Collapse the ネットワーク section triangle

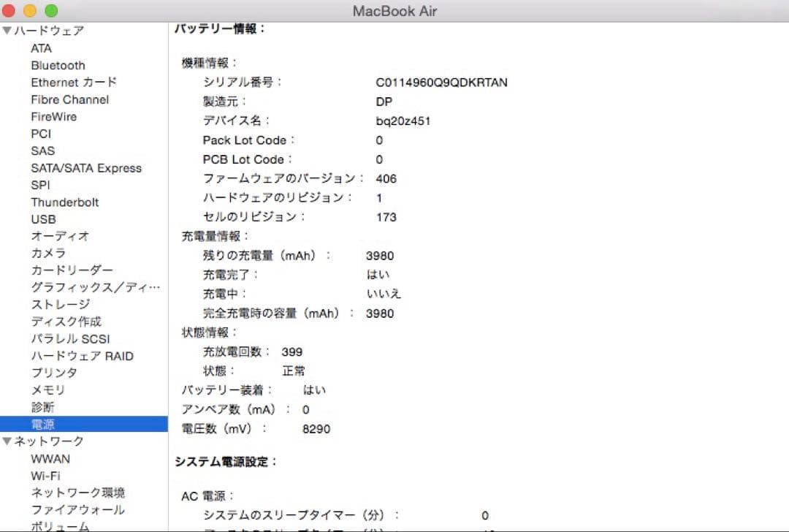tap(7, 441)
